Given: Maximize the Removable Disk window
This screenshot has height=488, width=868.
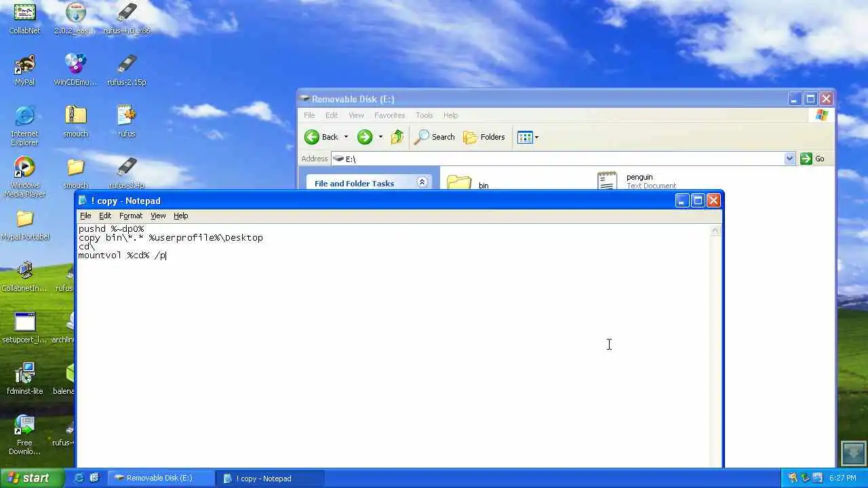Looking at the screenshot, I should pyautogui.click(x=810, y=99).
